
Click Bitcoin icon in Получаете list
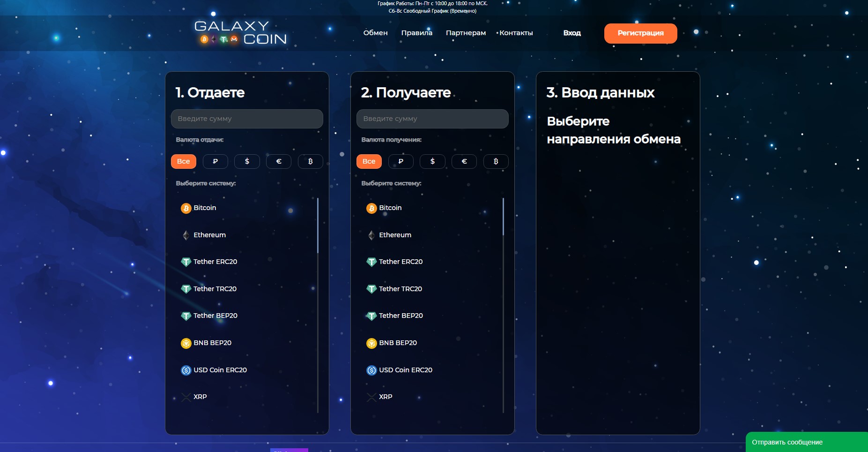(x=371, y=208)
